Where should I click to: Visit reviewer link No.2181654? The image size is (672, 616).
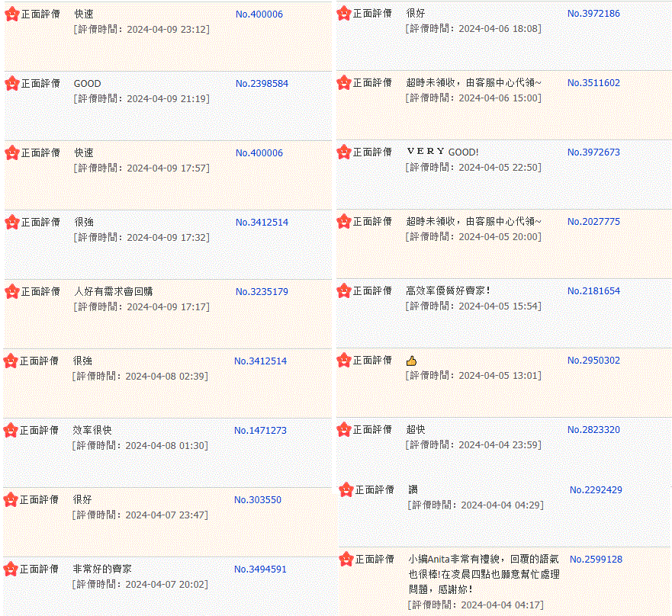pyautogui.click(x=593, y=290)
